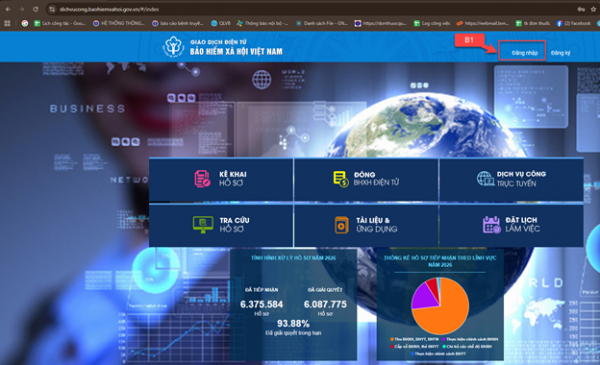Open the 'Danh sách File - GN...' bookmark
Viewport: 600px width, 365px height.
click(x=322, y=23)
